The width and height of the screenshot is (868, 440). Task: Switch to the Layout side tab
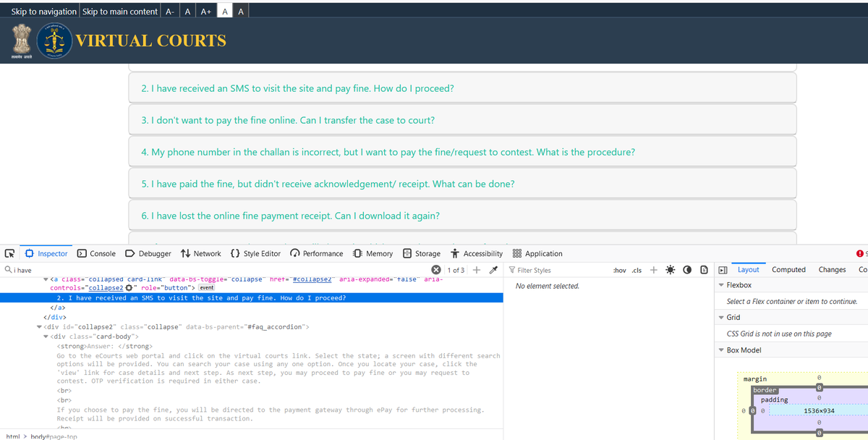point(748,269)
